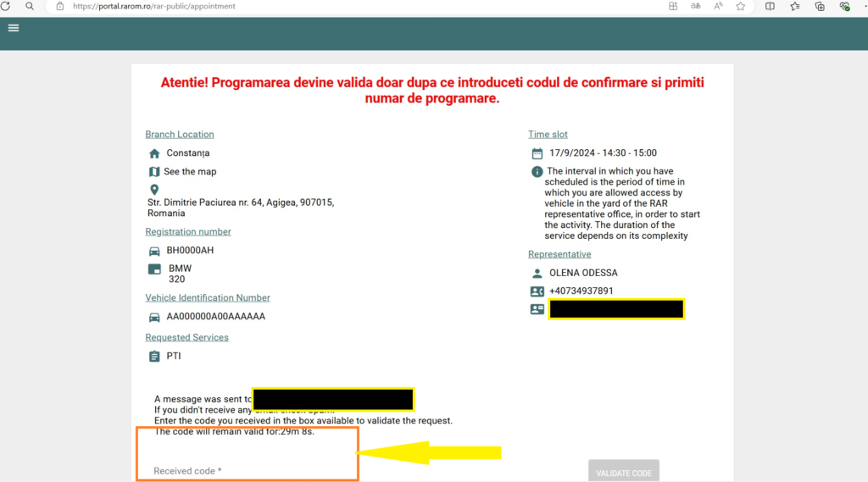The height and width of the screenshot is (482, 868).
Task: Click the browser address bar URL
Action: point(153,6)
